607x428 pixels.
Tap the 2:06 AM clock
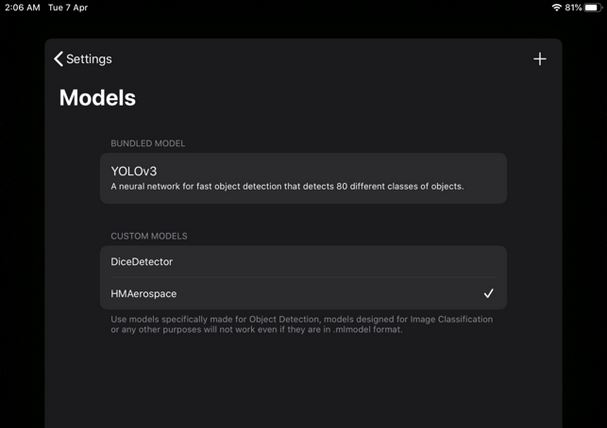tap(20, 7)
